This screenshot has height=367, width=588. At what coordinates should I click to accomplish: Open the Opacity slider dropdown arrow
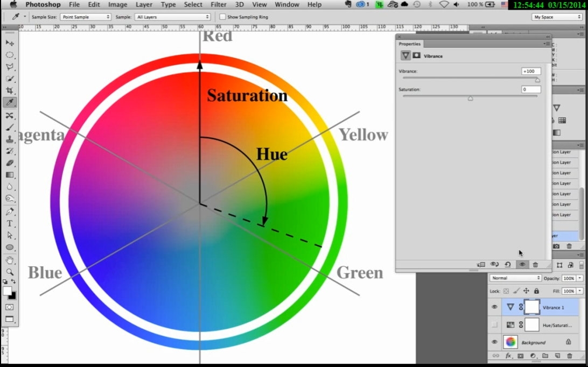(580, 278)
